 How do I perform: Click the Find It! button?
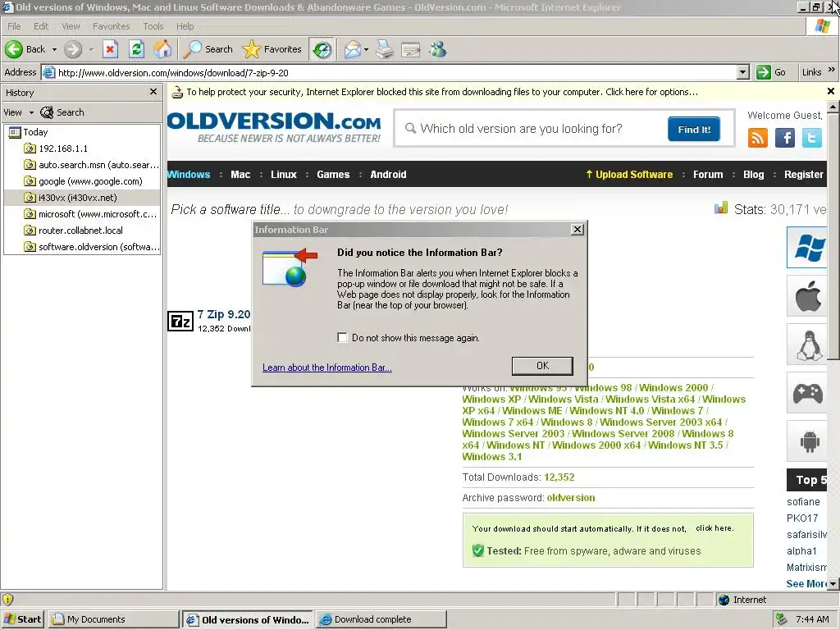click(694, 129)
